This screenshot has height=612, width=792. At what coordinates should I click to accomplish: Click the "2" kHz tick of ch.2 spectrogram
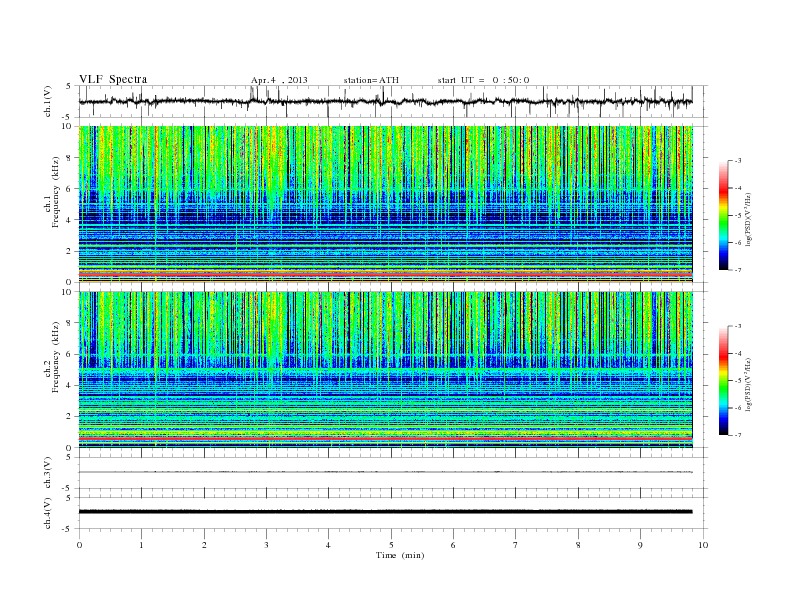[70, 417]
